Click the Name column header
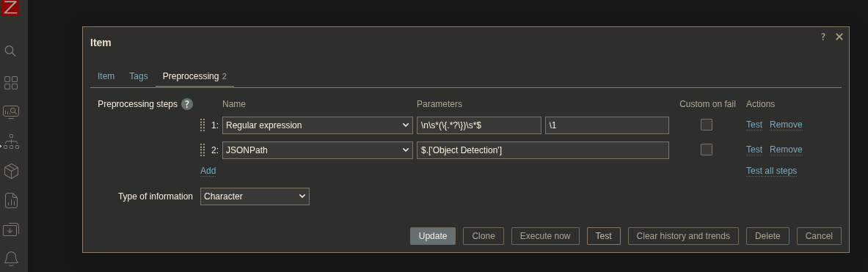The image size is (868, 272). pyautogui.click(x=233, y=104)
